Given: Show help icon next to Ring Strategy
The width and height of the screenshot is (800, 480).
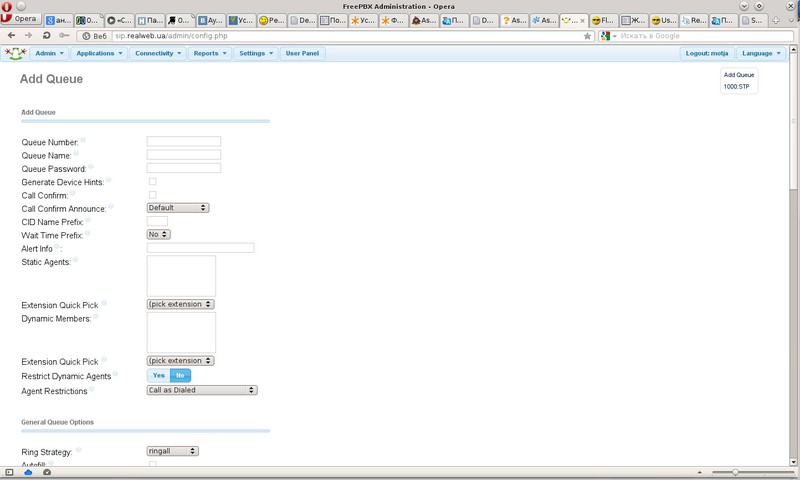Looking at the screenshot, I should click(x=79, y=450).
